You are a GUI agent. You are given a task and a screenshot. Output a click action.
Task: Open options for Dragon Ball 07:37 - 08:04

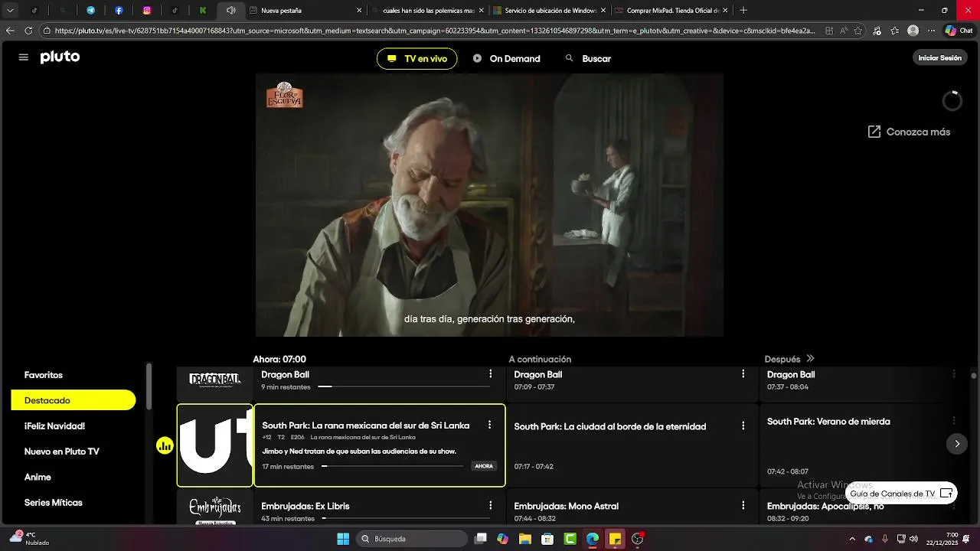tap(954, 373)
